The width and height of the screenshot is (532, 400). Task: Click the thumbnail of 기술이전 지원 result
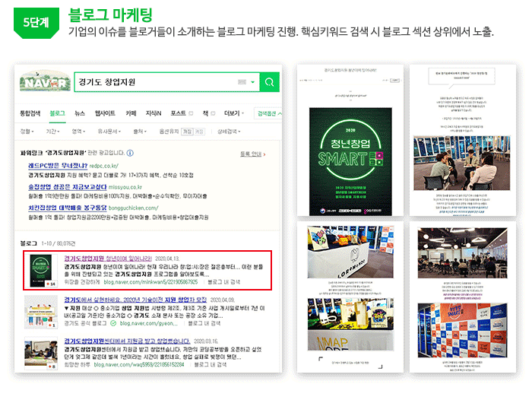tap(41, 312)
